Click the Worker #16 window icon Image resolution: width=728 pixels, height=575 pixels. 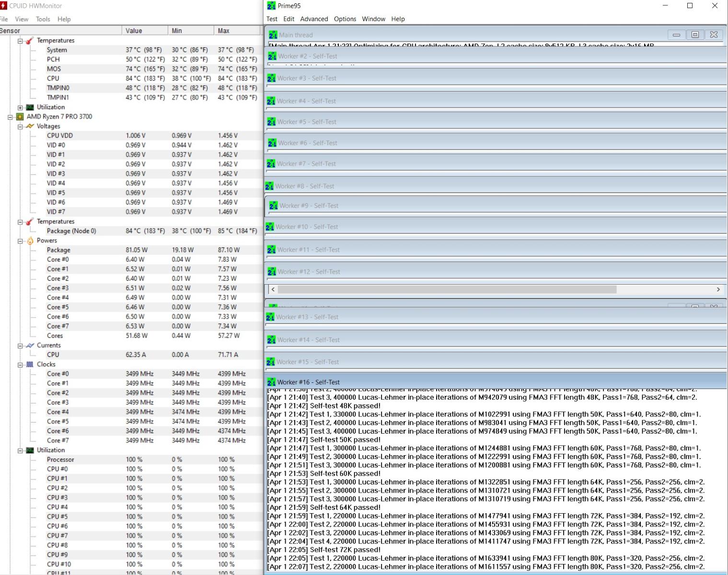271,382
